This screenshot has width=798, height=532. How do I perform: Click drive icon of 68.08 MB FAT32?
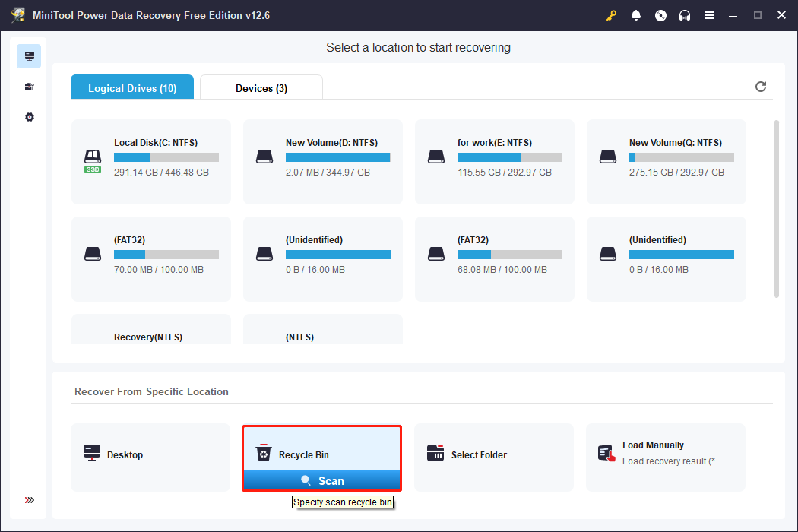tap(436, 254)
